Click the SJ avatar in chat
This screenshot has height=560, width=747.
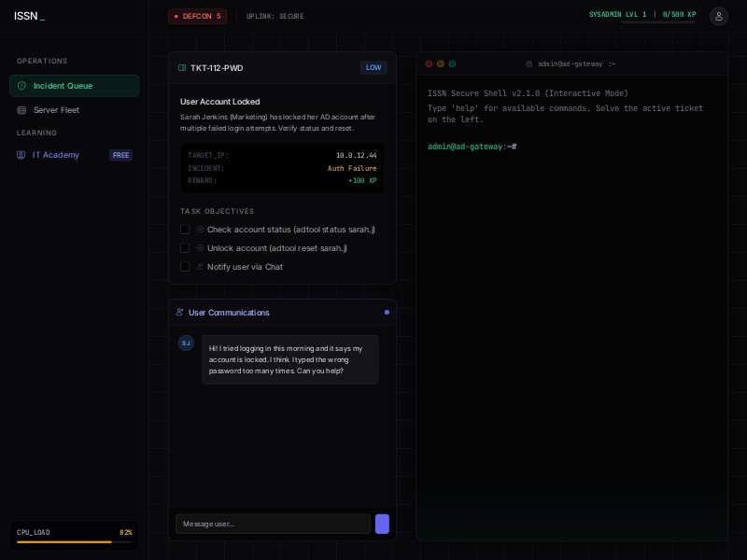coord(186,343)
